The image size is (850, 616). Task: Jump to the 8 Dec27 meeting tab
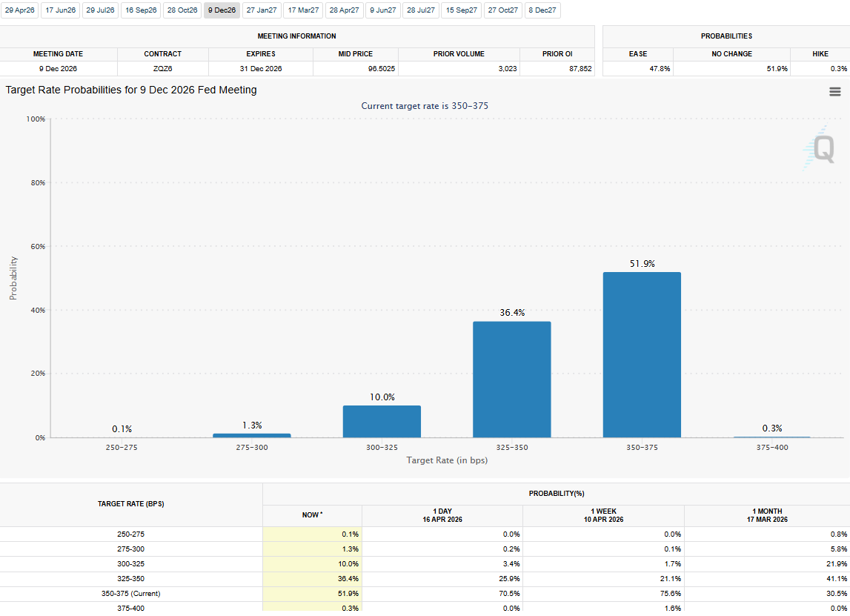pos(543,10)
